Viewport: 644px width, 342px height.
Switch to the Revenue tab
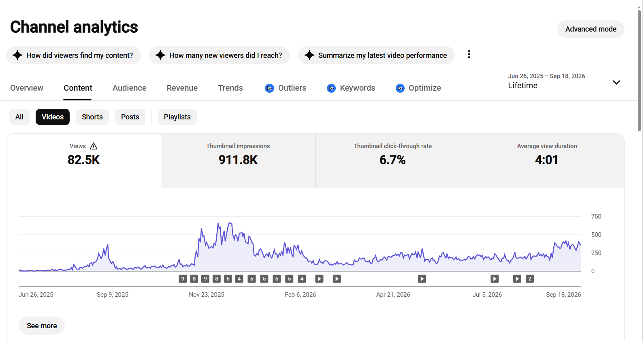(182, 88)
